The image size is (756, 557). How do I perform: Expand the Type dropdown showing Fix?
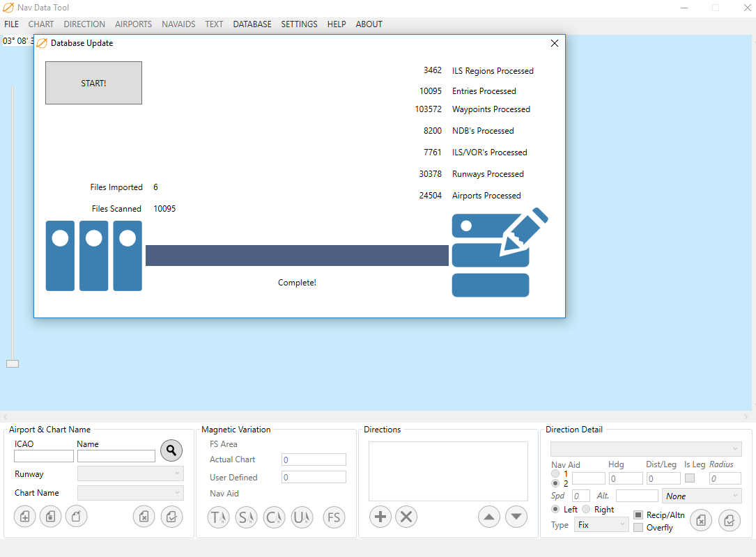[601, 525]
